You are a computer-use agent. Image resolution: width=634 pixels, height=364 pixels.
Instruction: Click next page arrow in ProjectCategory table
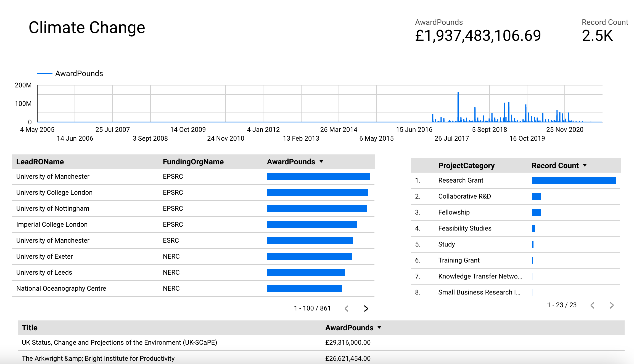click(x=612, y=305)
